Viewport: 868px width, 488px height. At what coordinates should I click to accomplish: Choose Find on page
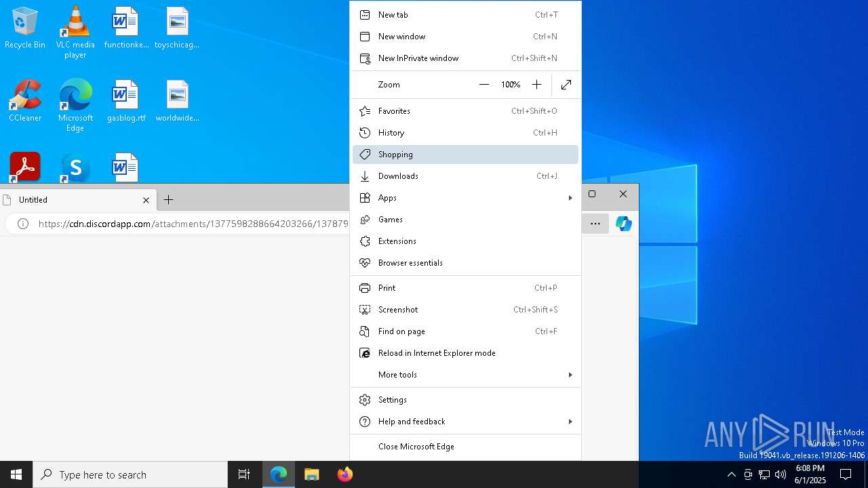[x=465, y=331]
